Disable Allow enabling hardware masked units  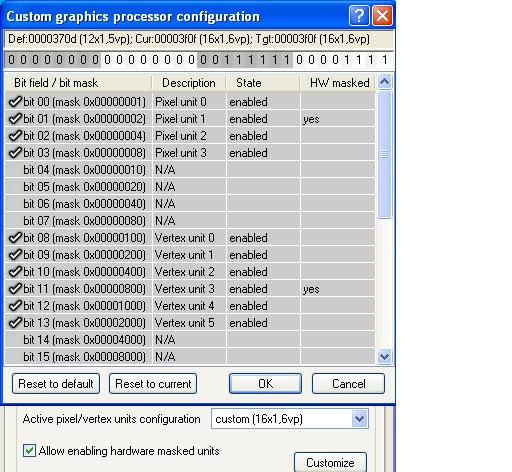(x=29, y=450)
